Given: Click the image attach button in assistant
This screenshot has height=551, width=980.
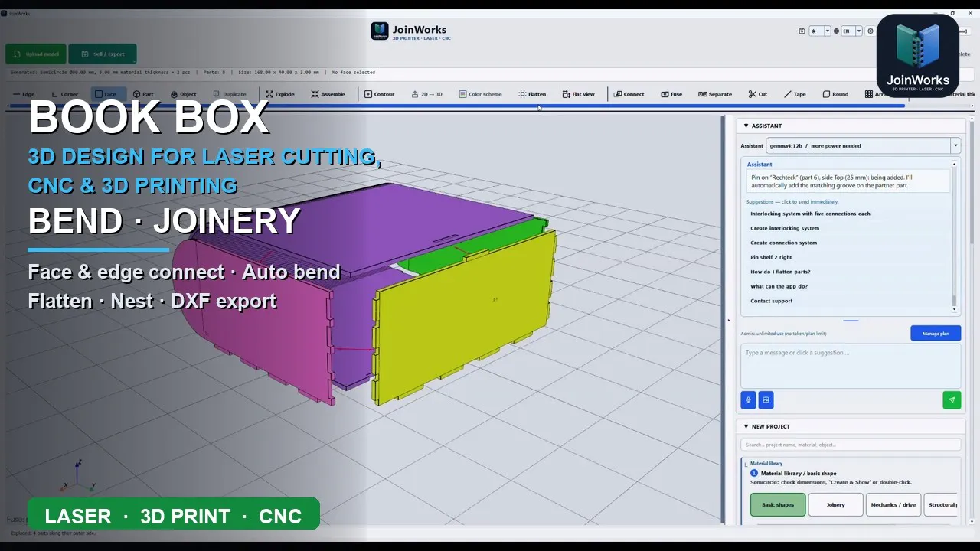Looking at the screenshot, I should click(x=766, y=399).
